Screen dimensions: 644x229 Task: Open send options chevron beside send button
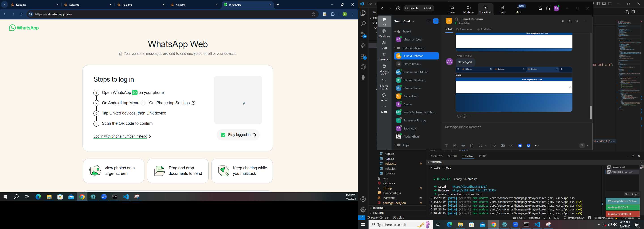click(587, 146)
